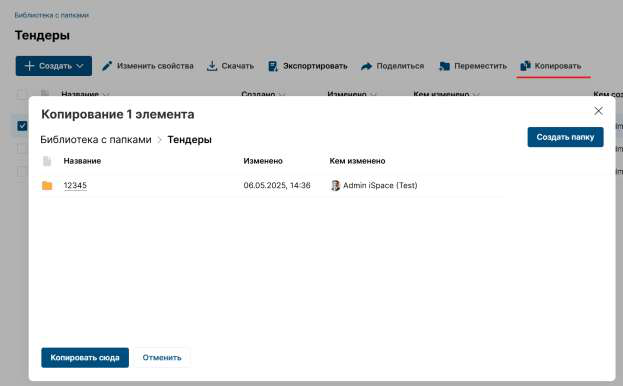Click the copy icon for Копировать

coord(525,66)
